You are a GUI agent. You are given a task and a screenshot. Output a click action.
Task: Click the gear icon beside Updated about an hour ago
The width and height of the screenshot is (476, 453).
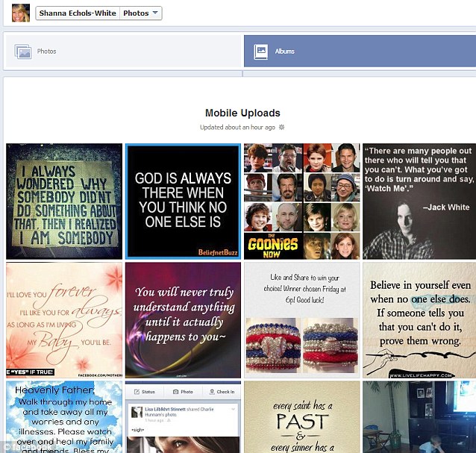point(282,127)
